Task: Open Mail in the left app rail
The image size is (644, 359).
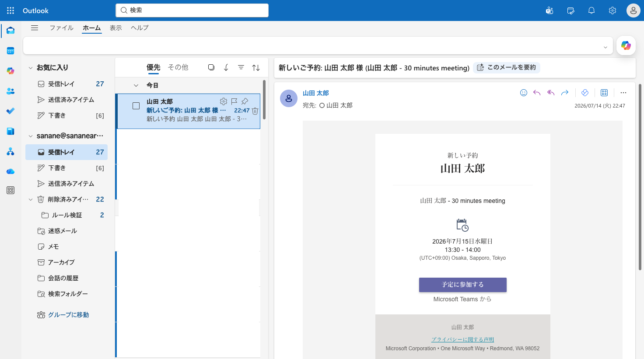Action: point(10,31)
